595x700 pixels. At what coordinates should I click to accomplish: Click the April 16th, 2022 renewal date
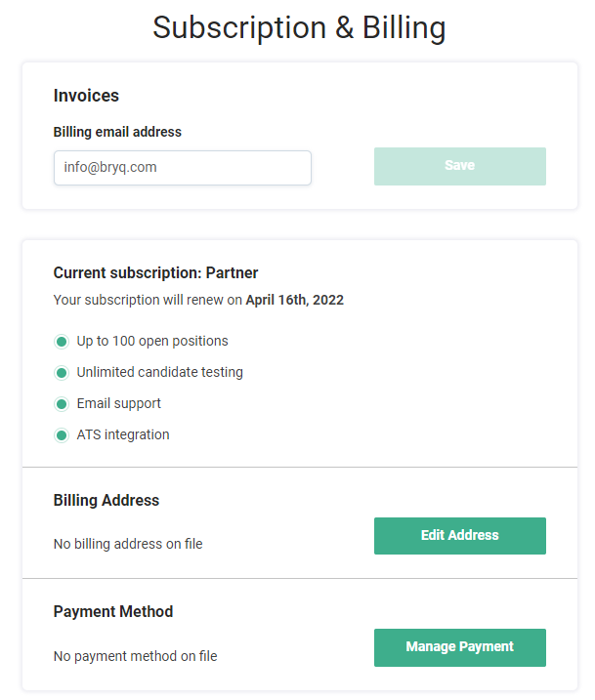pyautogui.click(x=294, y=301)
